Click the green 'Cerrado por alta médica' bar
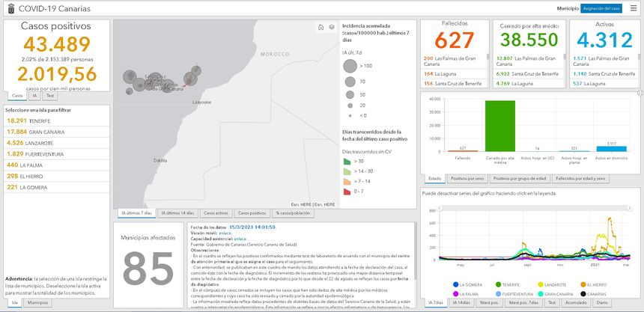This screenshot has width=644, height=312. 499,126
